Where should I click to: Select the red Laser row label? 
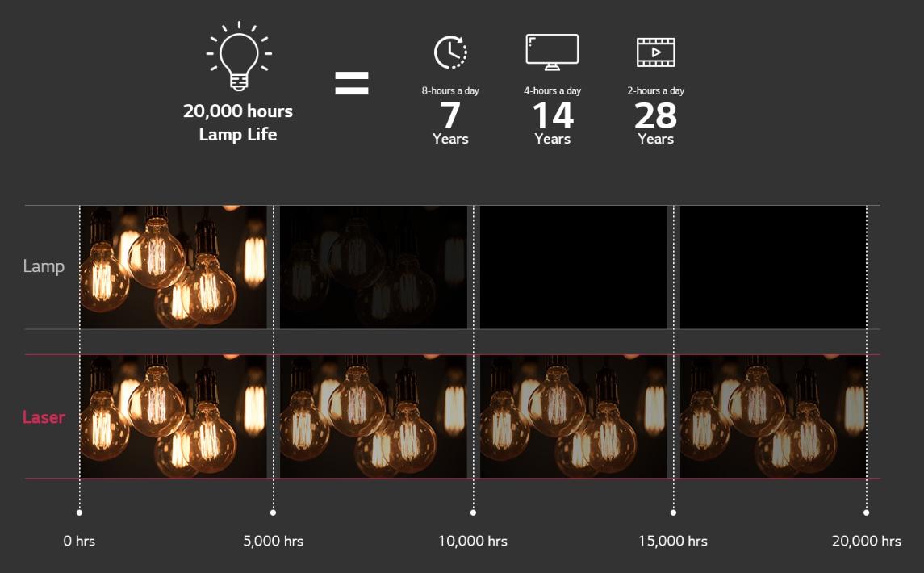[44, 417]
